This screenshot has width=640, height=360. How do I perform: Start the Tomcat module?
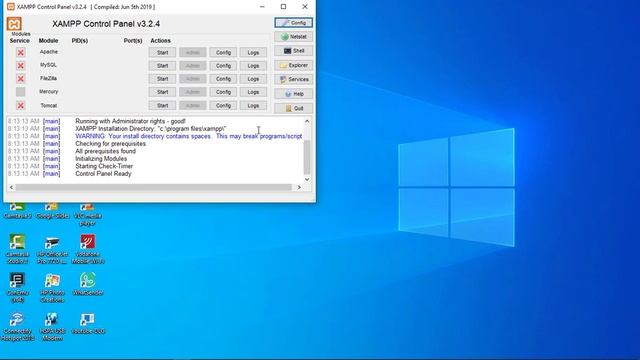pos(162,105)
